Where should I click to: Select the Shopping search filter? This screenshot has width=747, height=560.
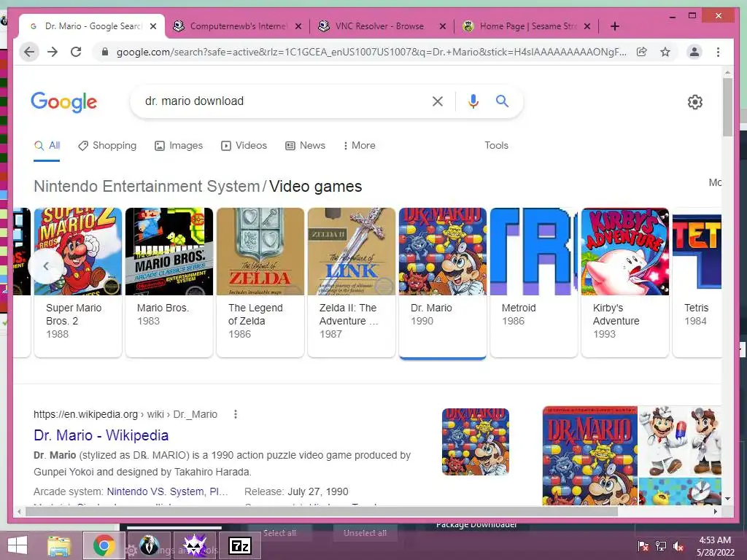click(x=107, y=146)
